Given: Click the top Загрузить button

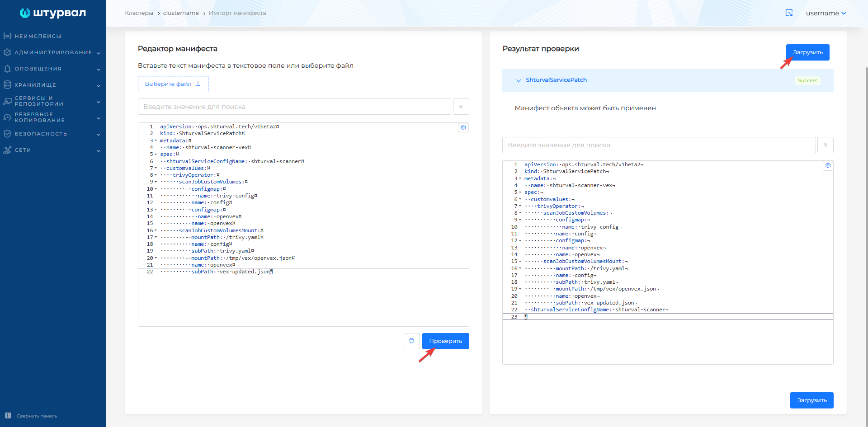Looking at the screenshot, I should click(x=807, y=52).
